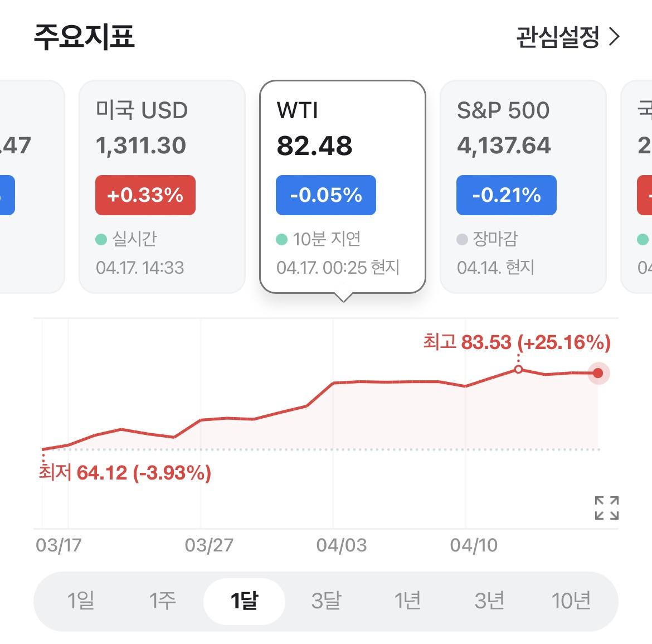Click the 최고 83.53 peak marker
652x644 pixels.
pos(518,369)
